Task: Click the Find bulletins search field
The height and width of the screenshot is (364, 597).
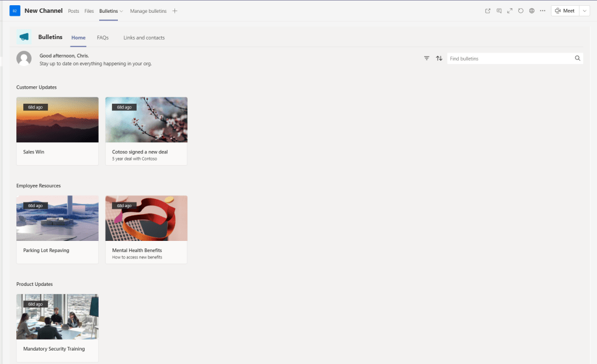Action: coord(509,58)
